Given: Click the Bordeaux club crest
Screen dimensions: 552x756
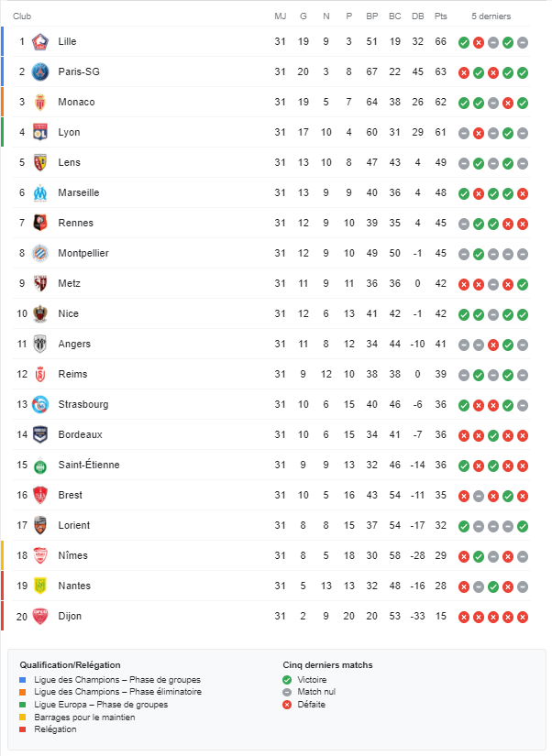Looking at the screenshot, I should [x=39, y=435].
